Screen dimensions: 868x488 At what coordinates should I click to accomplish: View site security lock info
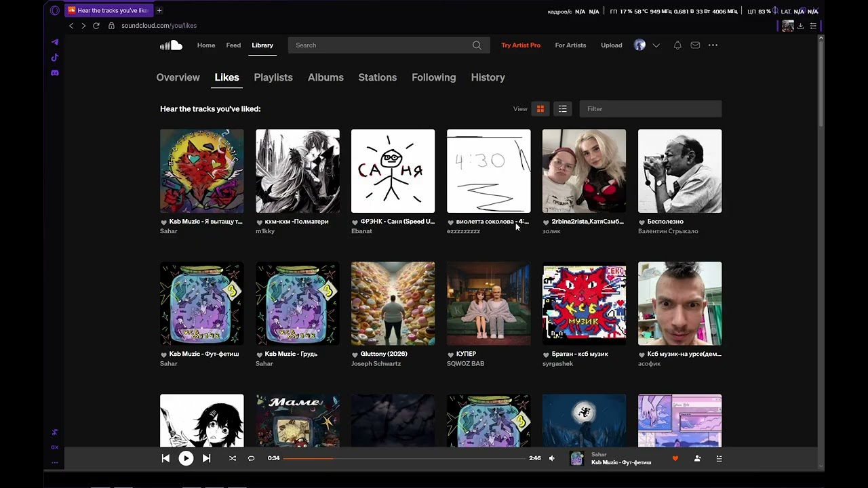click(x=112, y=26)
